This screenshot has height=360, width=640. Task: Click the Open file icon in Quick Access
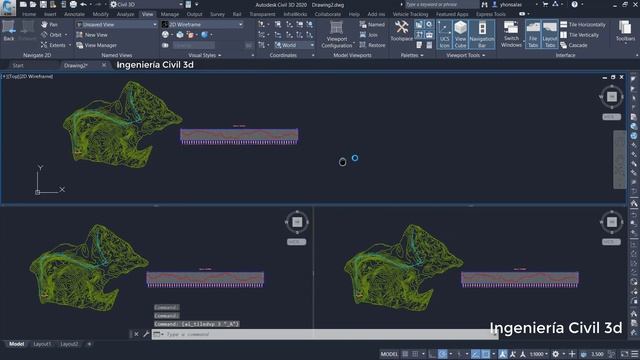tap(33, 4)
